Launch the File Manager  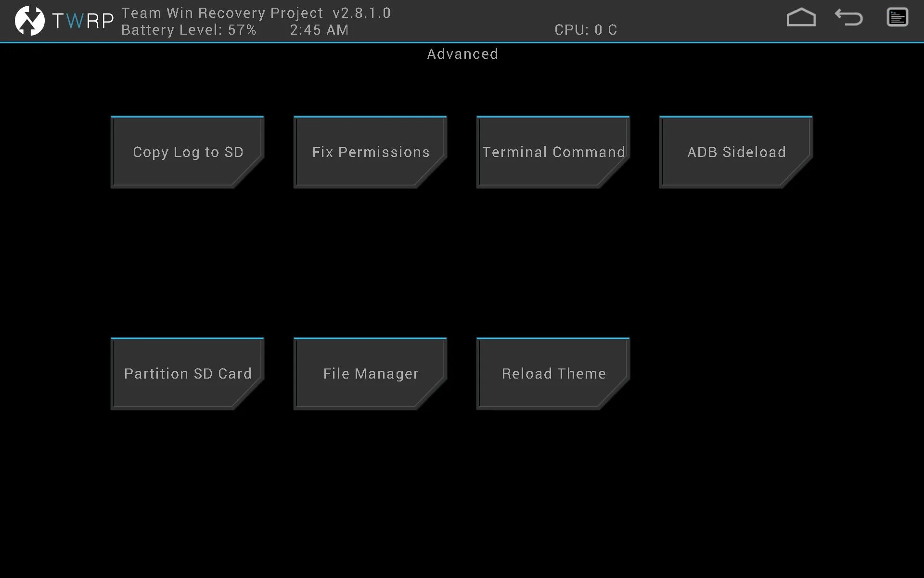[370, 373]
